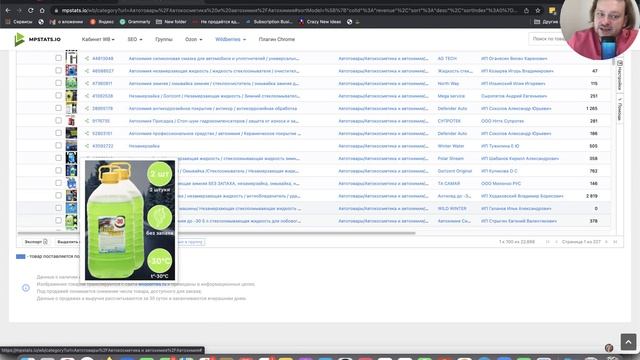Click the share icon in the Mega service row

click(87, 96)
